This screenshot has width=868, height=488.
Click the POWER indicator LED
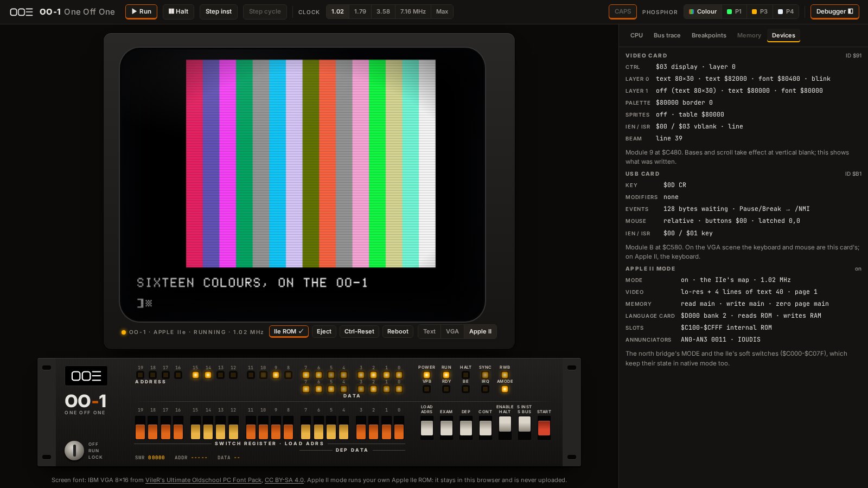tap(426, 375)
